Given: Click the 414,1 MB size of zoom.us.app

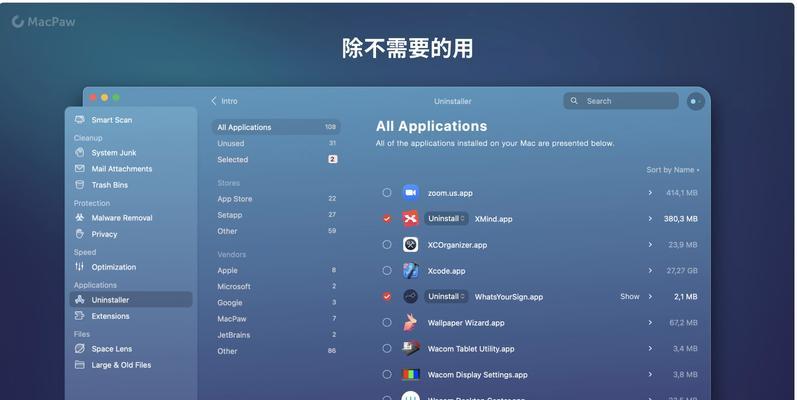Looking at the screenshot, I should 682,193.
